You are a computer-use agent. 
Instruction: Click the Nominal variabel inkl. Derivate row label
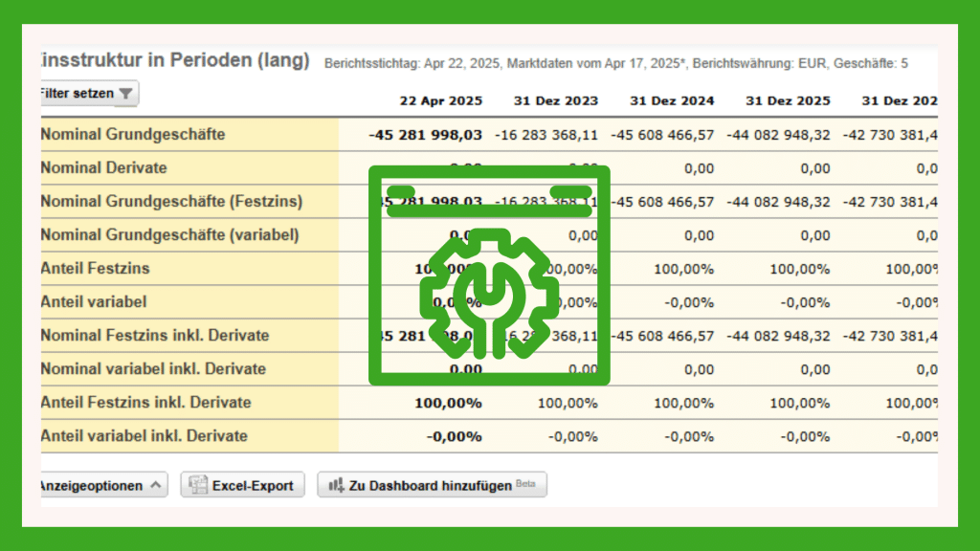[x=153, y=369]
